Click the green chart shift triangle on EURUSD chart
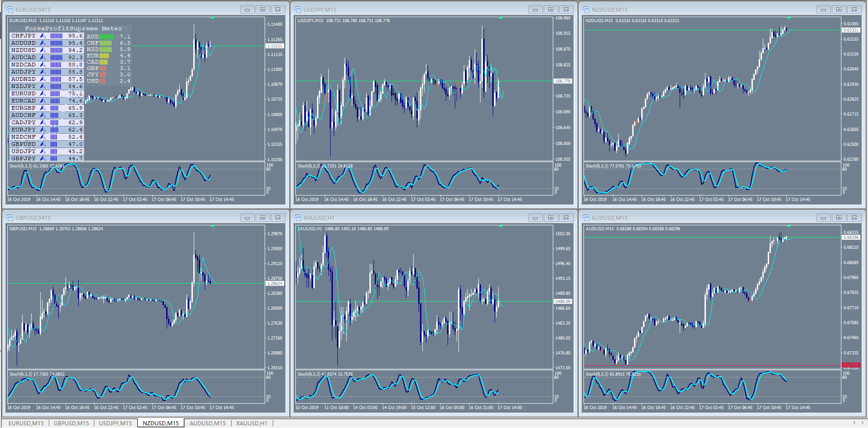868x428 pixels. pos(212,19)
